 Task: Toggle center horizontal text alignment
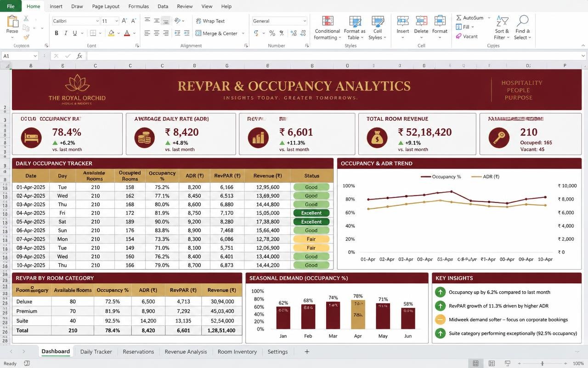click(157, 33)
